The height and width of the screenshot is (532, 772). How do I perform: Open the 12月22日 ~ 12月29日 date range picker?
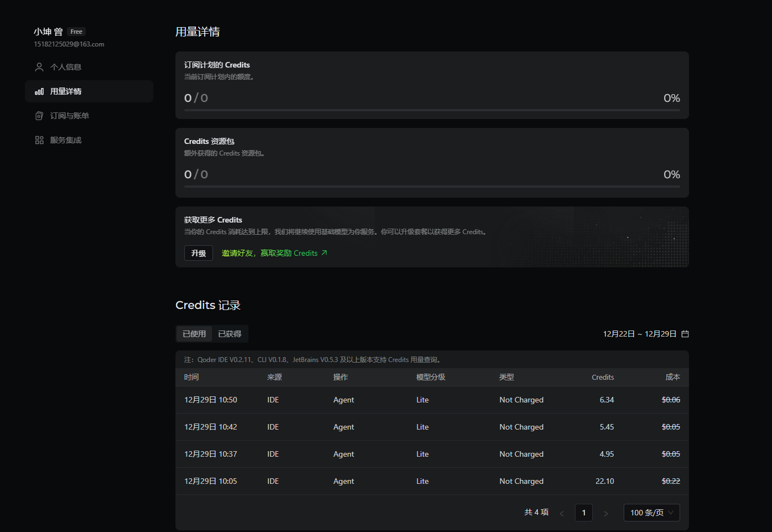[x=639, y=334]
